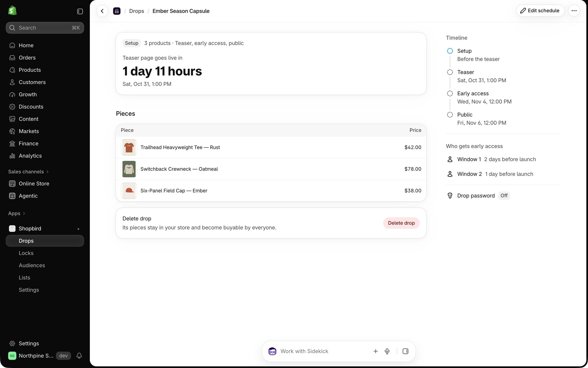Click the Window 2 person icon
This screenshot has width=588, height=368.
click(x=450, y=174)
